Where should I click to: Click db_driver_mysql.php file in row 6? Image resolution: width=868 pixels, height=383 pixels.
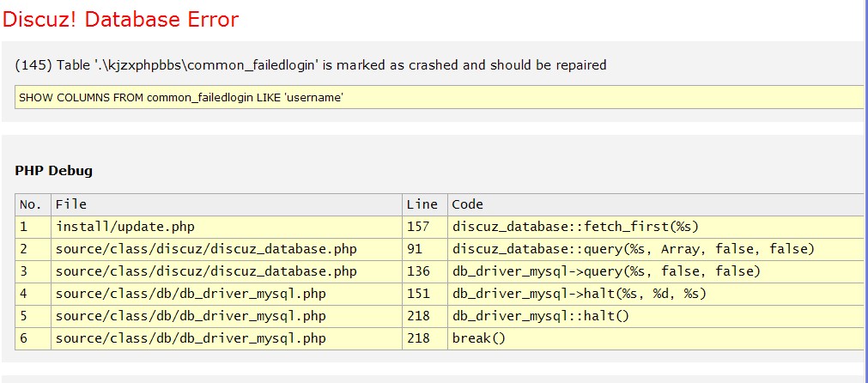pos(227,338)
